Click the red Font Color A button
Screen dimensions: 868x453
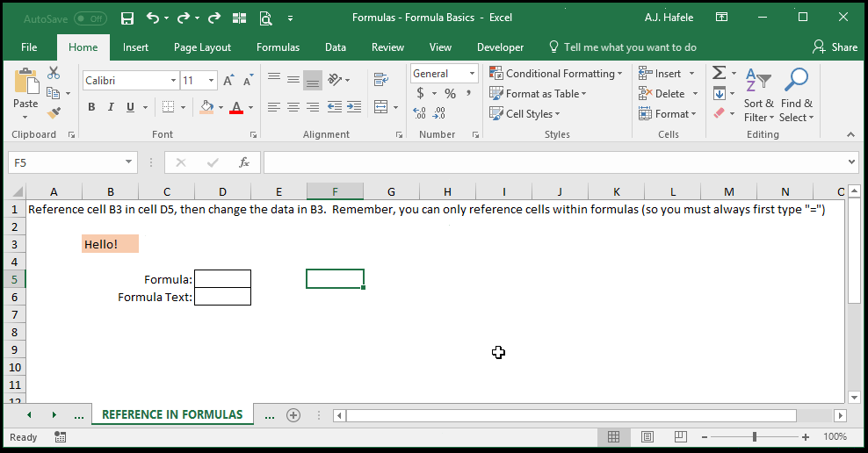tap(236, 107)
